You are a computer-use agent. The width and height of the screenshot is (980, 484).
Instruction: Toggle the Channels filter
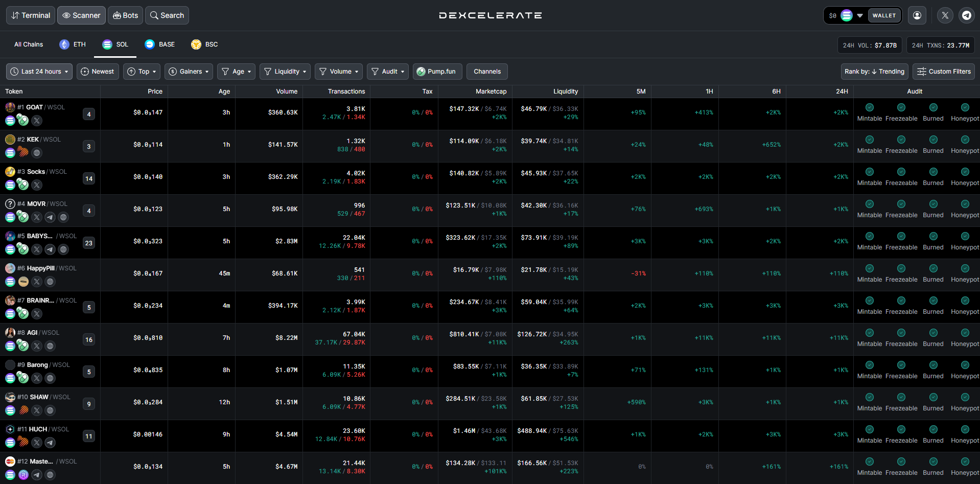pyautogui.click(x=487, y=72)
